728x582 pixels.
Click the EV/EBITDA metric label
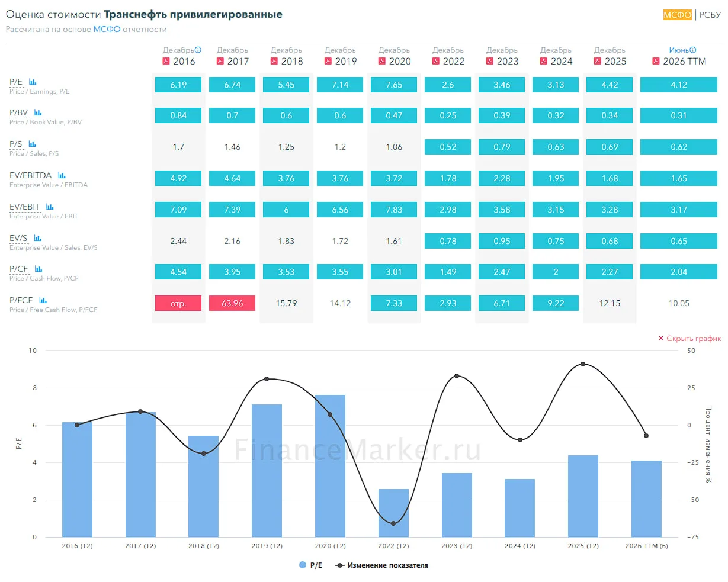click(31, 175)
